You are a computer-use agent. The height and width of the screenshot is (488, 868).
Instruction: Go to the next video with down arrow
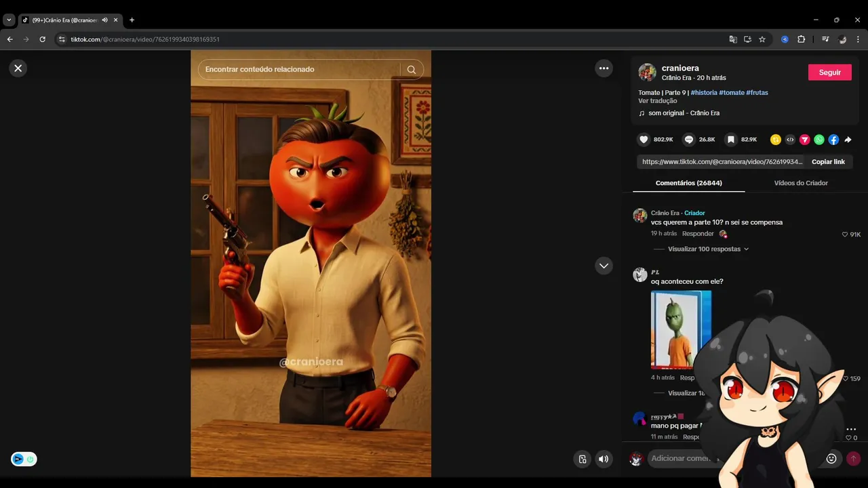tap(604, 266)
